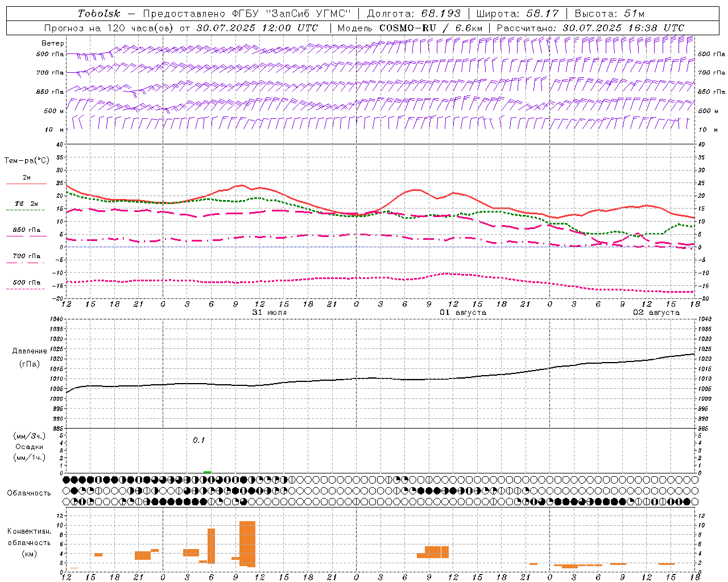Click the 'Ветер' wind panel label

click(53, 43)
